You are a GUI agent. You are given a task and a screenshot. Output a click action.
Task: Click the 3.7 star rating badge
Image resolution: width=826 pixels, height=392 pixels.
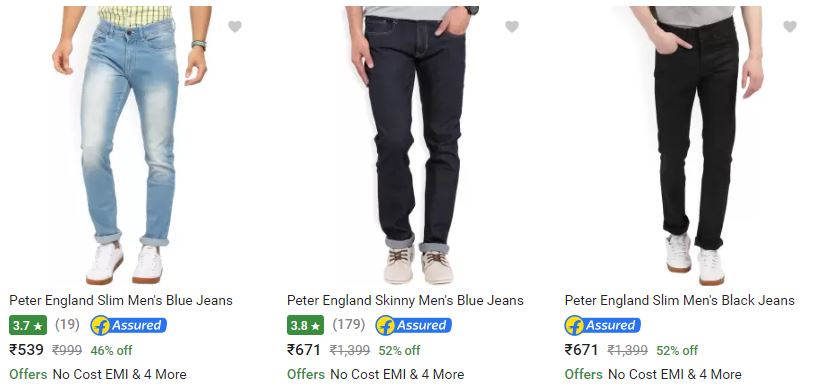(x=28, y=326)
